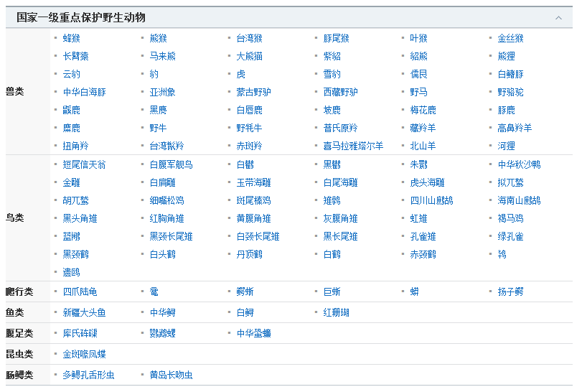Click the 昆虫类 row heading
This screenshot has width=582, height=392.
[19, 354]
